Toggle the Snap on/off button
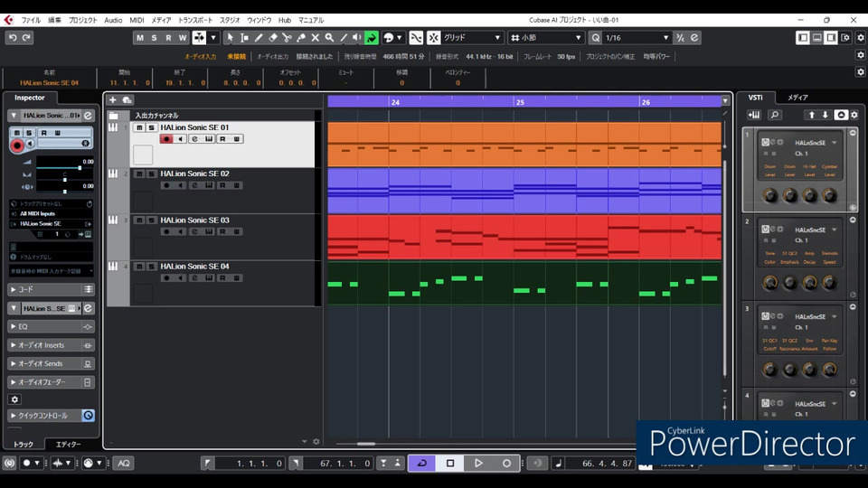 pyautogui.click(x=433, y=38)
